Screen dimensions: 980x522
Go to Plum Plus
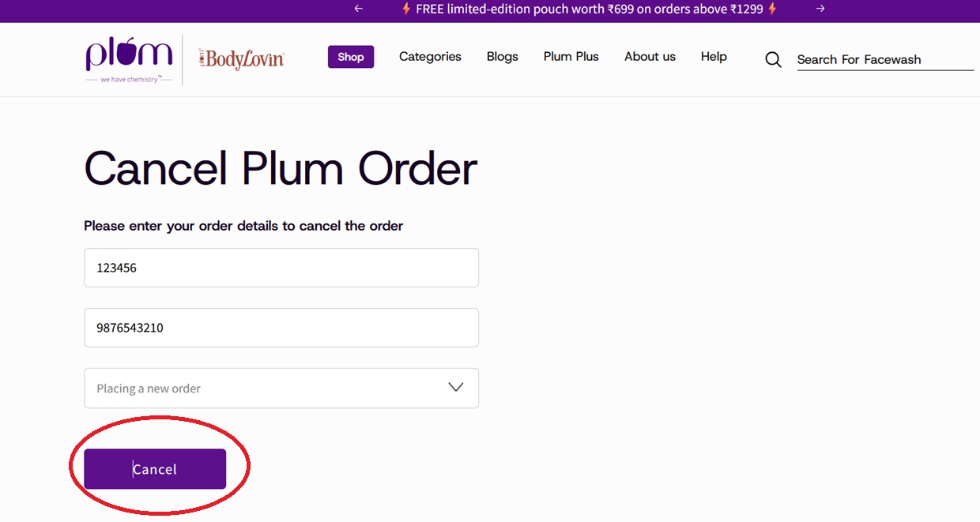coord(571,57)
